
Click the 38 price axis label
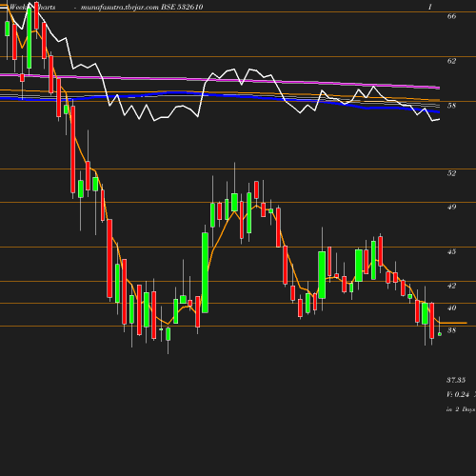click(451, 330)
